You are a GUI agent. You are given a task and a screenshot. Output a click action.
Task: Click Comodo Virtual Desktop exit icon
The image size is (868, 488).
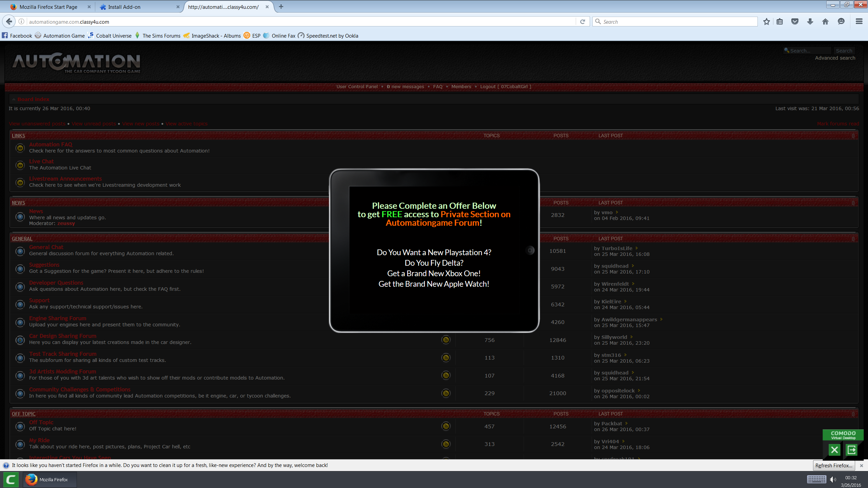click(852, 450)
